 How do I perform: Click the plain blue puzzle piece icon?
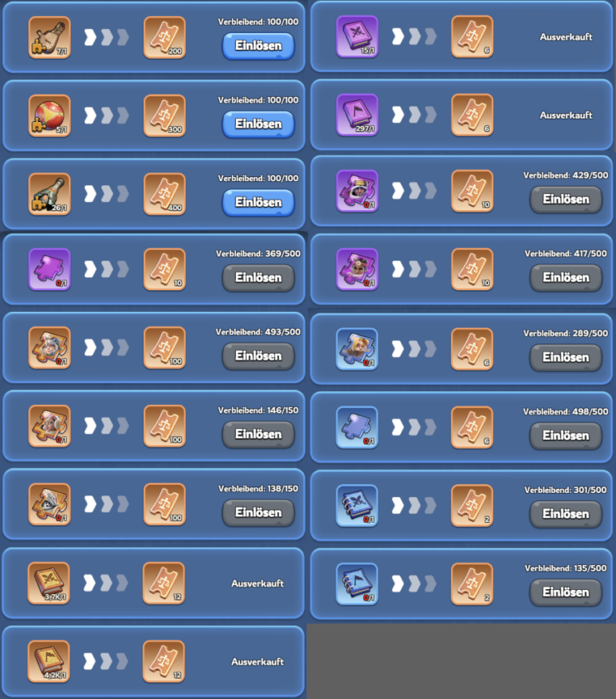(357, 427)
